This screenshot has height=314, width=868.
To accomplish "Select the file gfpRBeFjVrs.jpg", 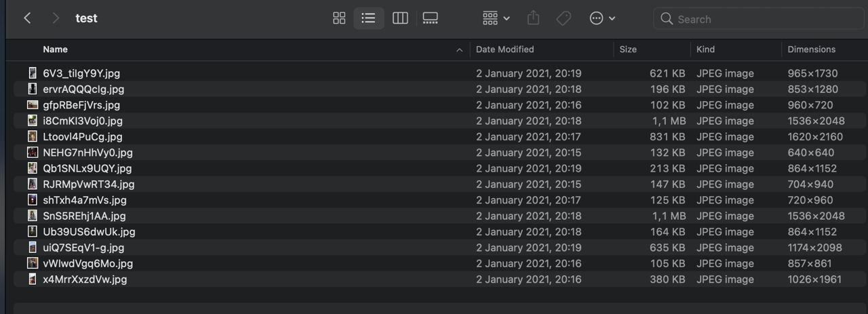I will (81, 105).
